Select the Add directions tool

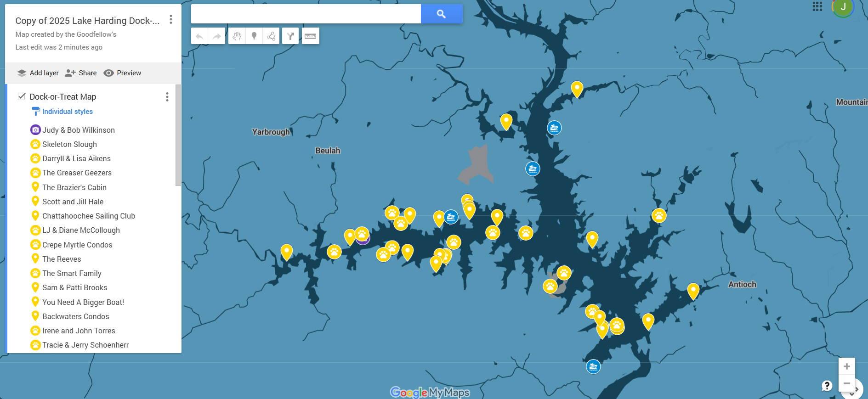(290, 36)
